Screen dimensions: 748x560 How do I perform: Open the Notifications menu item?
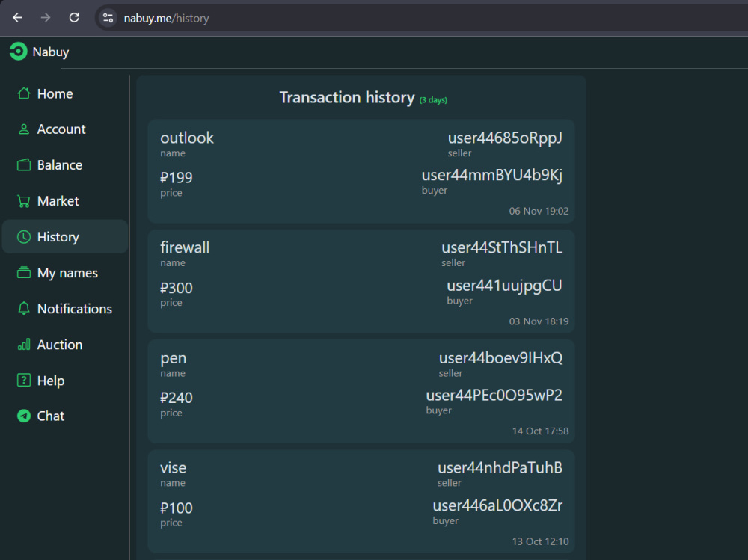tap(65, 309)
